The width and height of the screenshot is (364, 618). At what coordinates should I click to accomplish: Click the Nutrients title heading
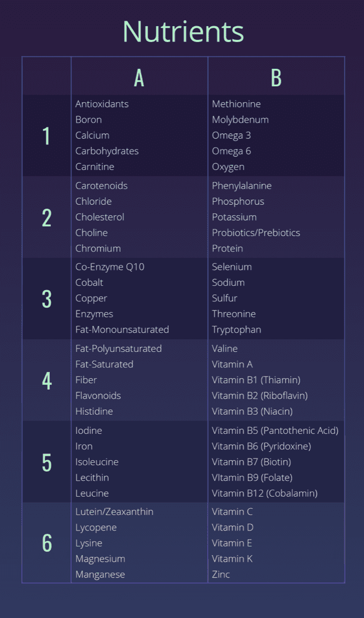[184, 32]
